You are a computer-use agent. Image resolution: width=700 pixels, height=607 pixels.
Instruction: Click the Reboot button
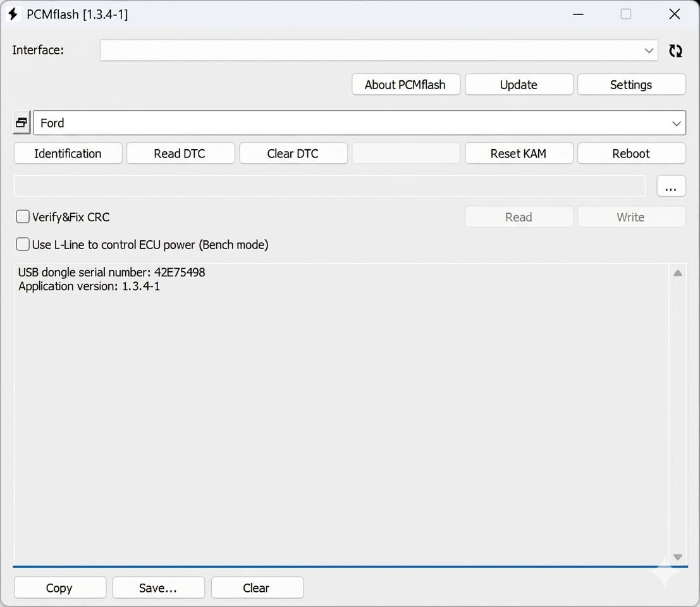[631, 153]
